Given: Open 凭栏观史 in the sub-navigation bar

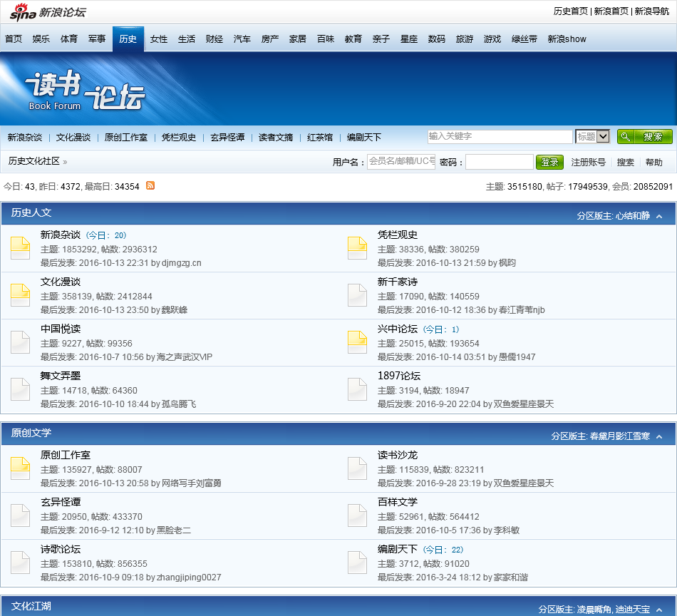Looking at the screenshot, I should point(179,138).
